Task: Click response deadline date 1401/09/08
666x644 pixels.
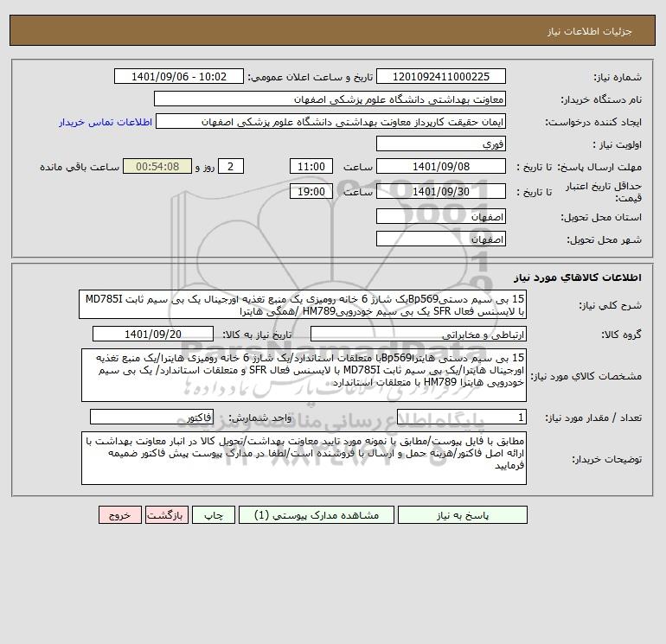Action: click(x=441, y=167)
